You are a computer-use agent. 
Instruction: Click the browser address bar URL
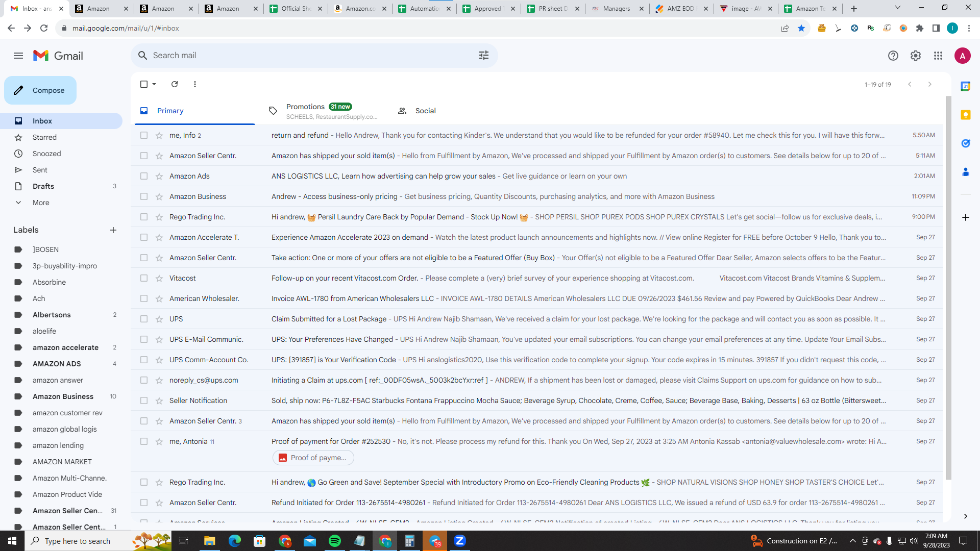tap(126, 28)
